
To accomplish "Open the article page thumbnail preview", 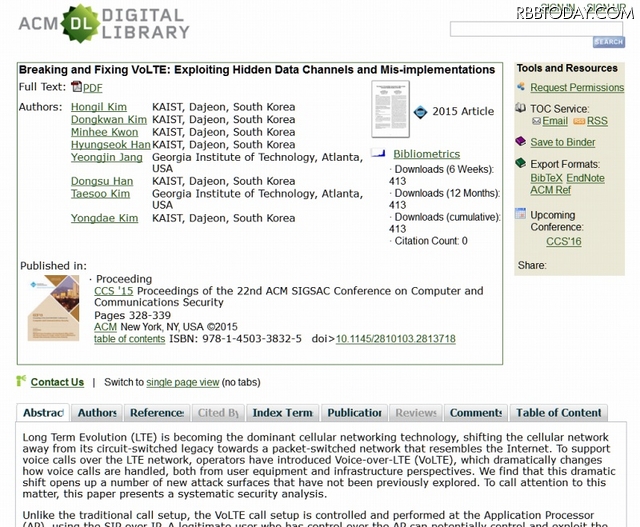I will tap(390, 109).
